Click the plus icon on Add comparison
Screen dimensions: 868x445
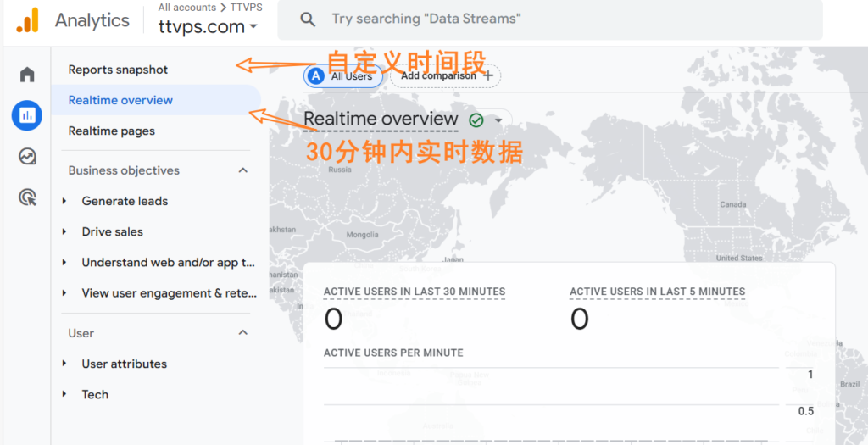pos(487,76)
